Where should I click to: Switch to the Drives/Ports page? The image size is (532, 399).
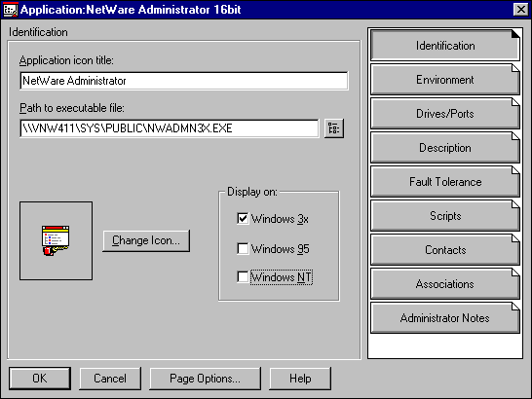(445, 114)
